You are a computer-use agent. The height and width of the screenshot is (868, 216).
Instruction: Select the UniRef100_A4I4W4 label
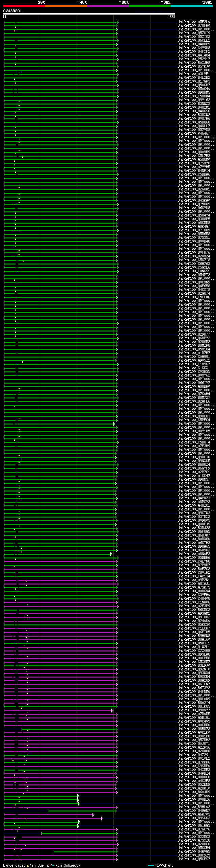point(194,55)
